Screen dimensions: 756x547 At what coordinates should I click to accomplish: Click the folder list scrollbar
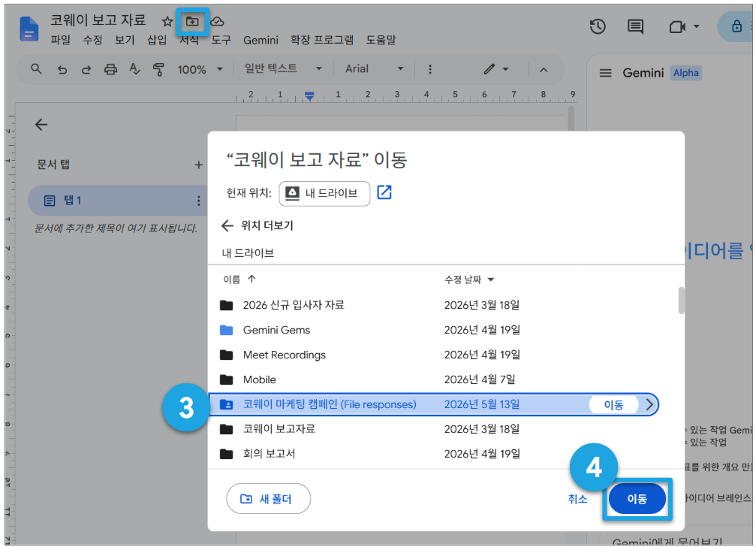coord(681,301)
